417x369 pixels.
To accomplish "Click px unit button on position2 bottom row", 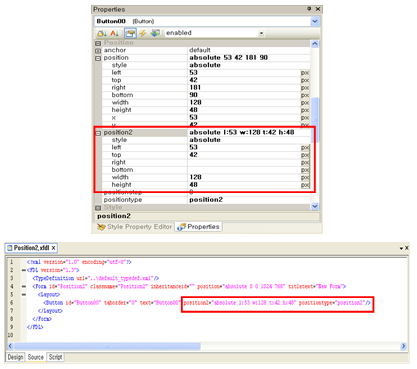I will [305, 170].
